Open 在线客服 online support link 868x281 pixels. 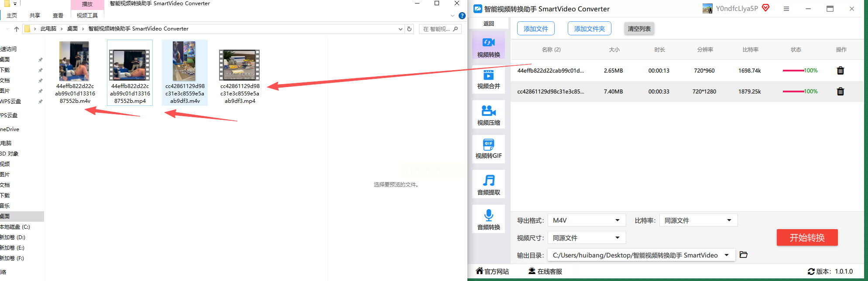pyautogui.click(x=545, y=271)
